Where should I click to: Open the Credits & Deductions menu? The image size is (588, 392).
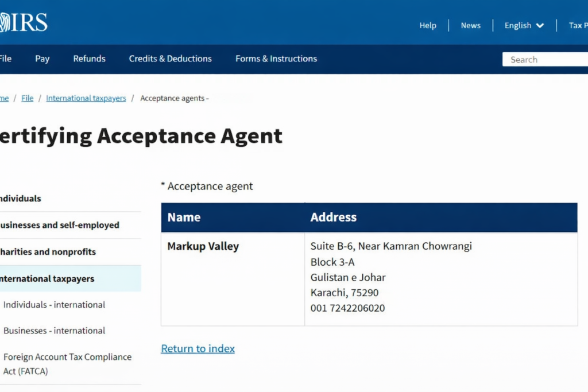tap(170, 59)
